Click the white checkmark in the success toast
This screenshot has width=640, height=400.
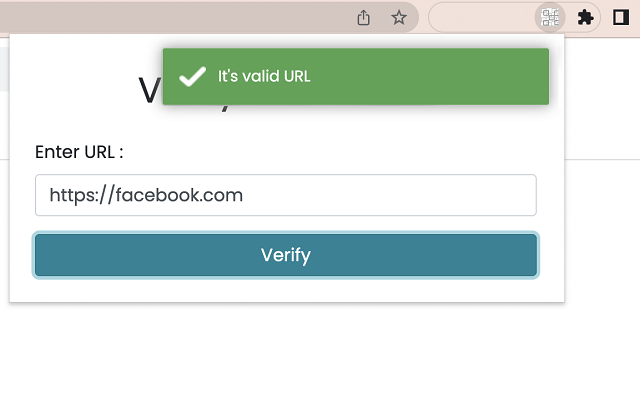point(192,76)
